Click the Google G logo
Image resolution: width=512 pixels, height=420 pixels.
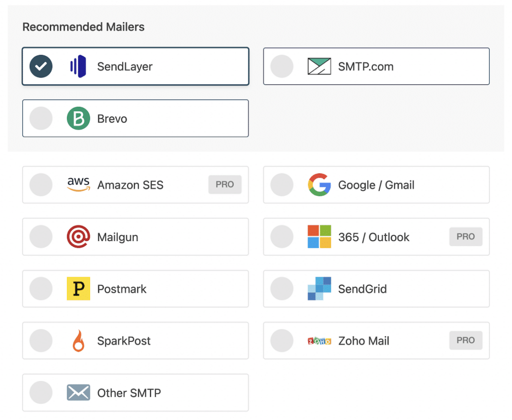click(319, 184)
